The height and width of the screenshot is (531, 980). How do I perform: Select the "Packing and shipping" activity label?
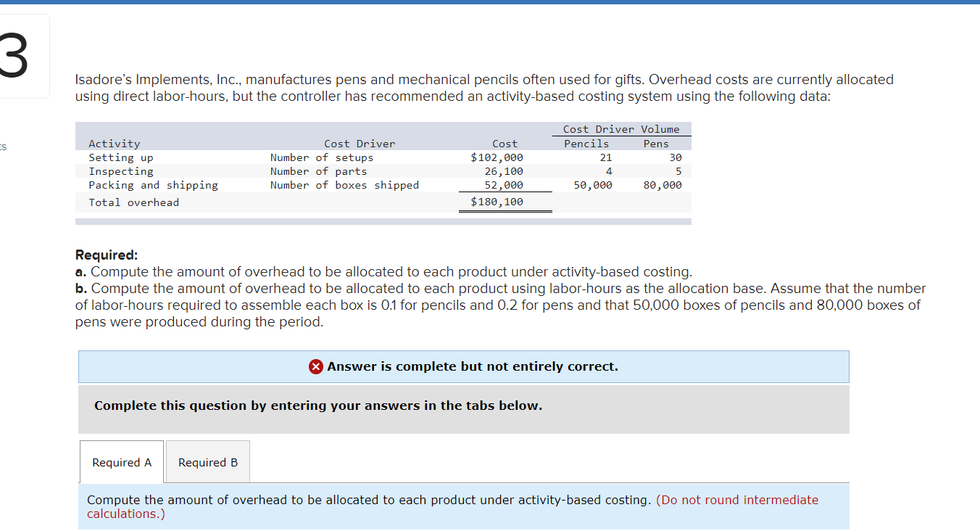click(153, 185)
